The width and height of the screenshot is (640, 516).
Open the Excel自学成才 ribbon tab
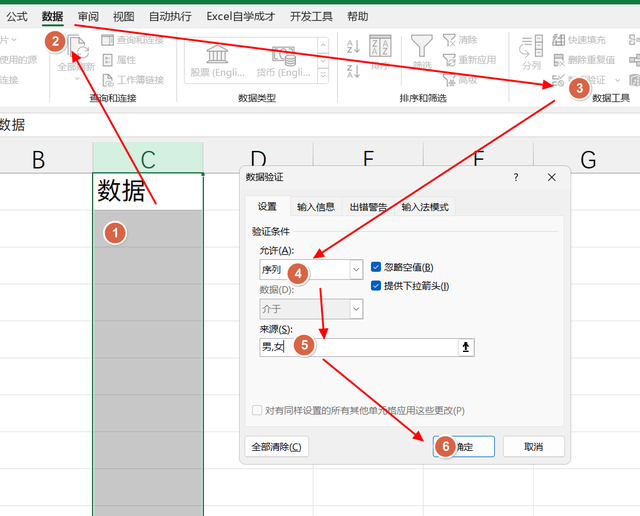click(240, 17)
